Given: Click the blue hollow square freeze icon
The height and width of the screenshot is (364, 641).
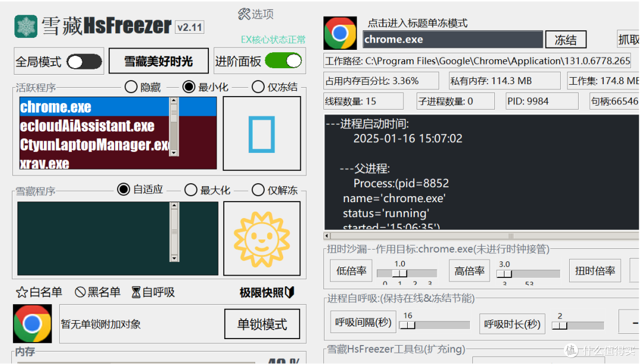Looking at the screenshot, I should click(262, 135).
